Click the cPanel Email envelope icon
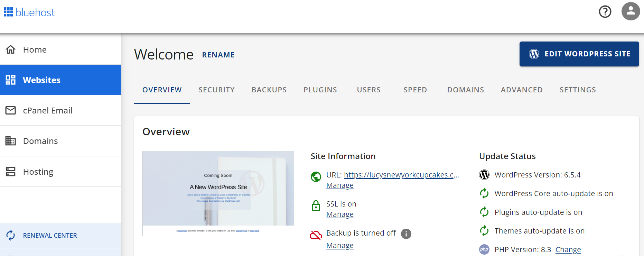 coord(11,110)
